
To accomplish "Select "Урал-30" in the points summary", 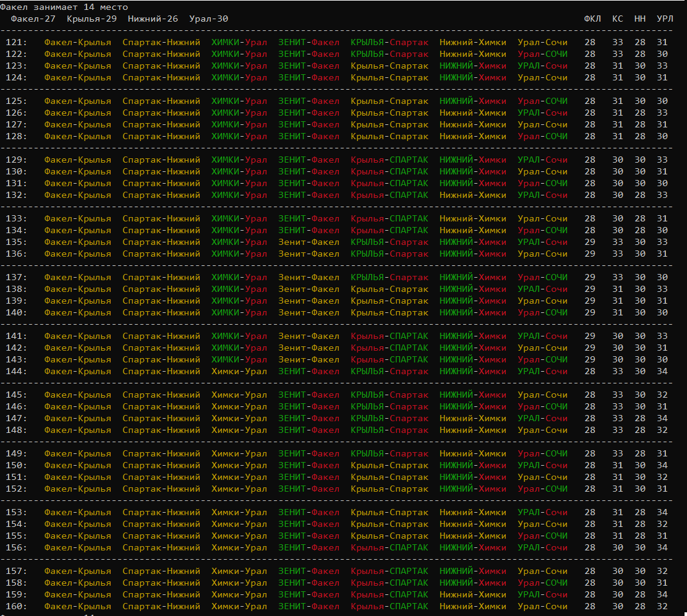I will tap(208, 19).
